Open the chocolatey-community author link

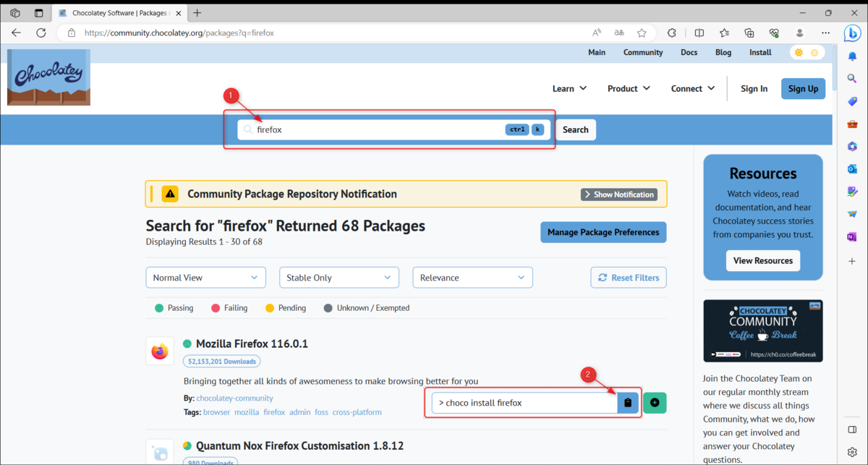235,398
